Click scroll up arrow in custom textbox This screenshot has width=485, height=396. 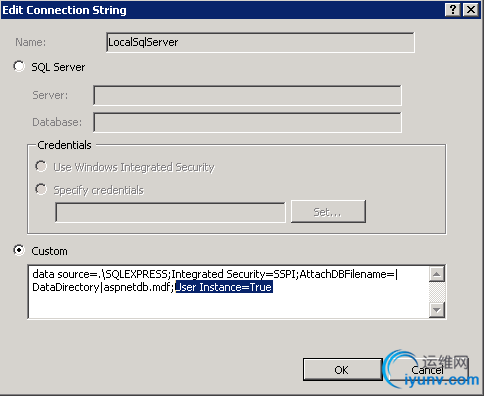tap(437, 274)
